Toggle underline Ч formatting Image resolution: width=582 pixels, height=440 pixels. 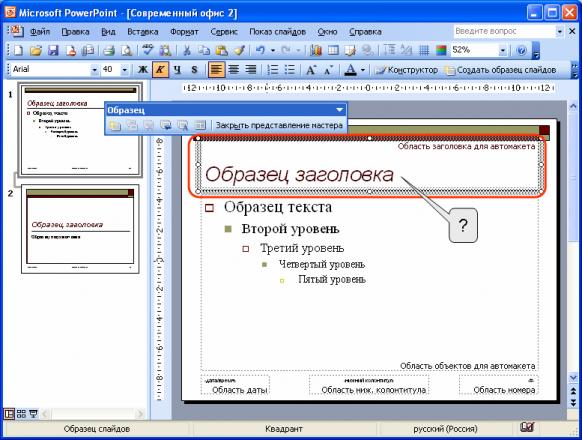coord(177,69)
